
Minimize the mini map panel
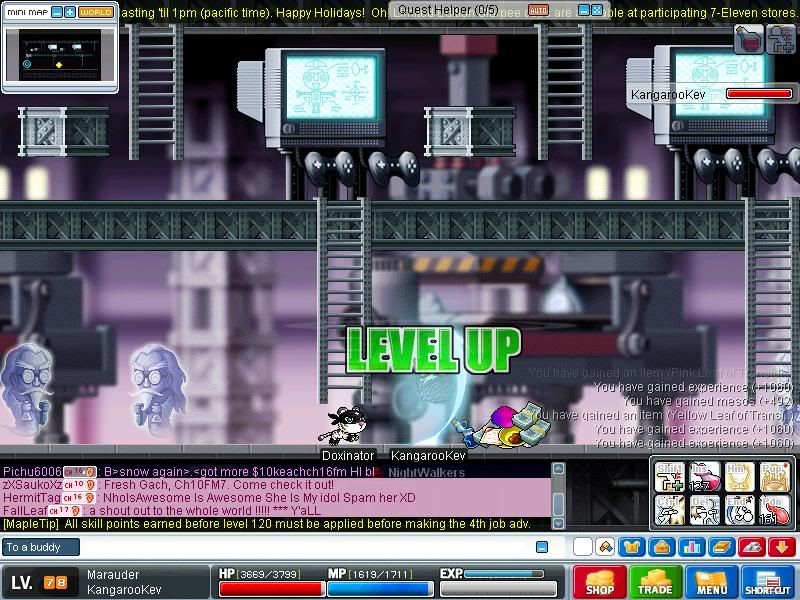57,12
